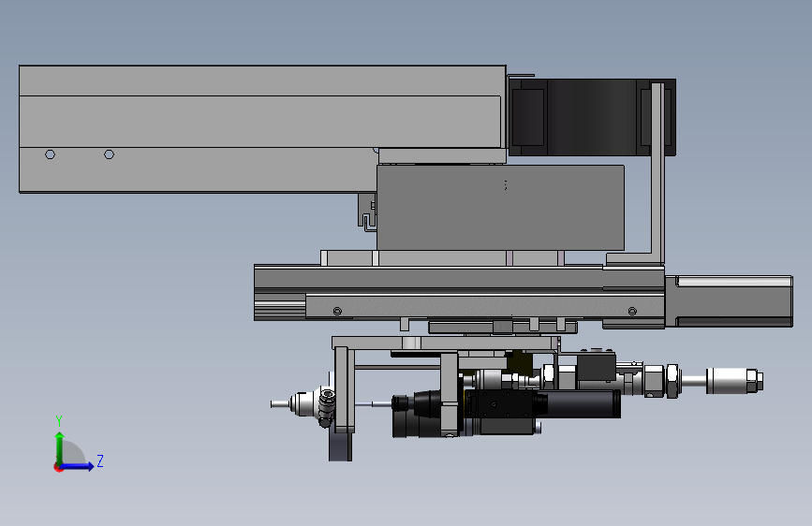The image size is (812, 526).
Task: Select the hex nut on the right valve shaft
Action: pos(672,381)
